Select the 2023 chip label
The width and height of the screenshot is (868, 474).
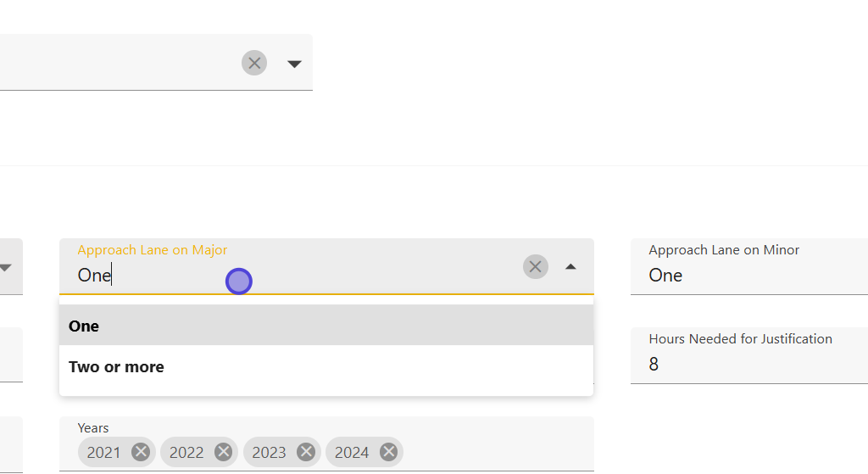269,452
